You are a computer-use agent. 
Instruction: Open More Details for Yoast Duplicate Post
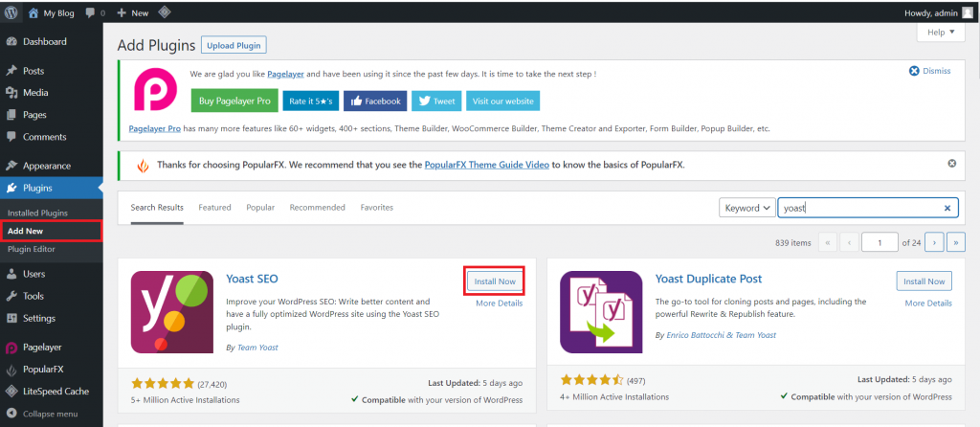click(x=928, y=303)
